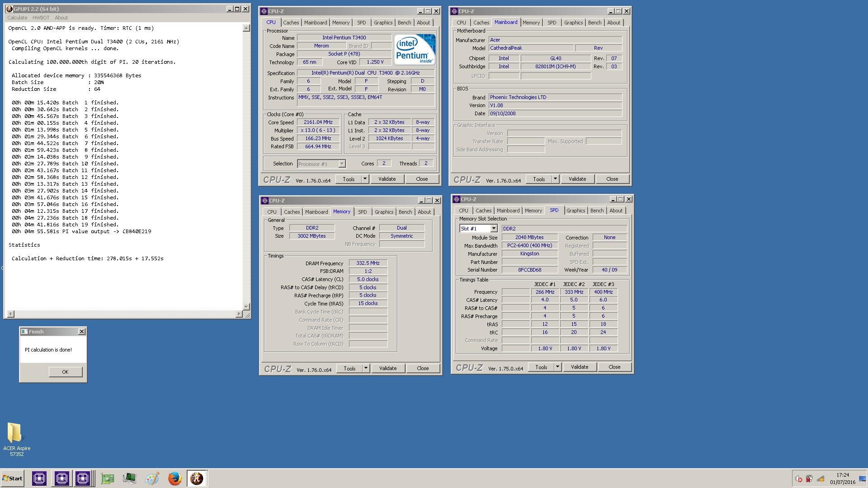868x488 pixels.
Task: Select SPD tab in the Memory window
Action: 363,212
